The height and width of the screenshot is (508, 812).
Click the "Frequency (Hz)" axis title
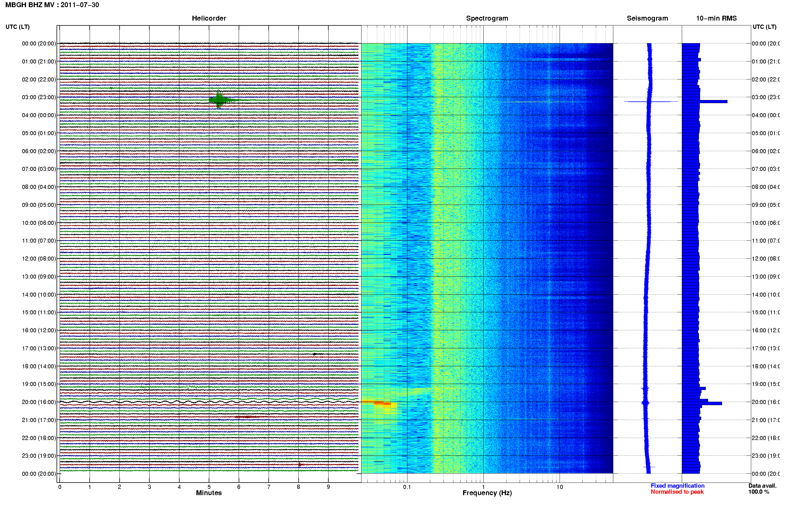487,493
